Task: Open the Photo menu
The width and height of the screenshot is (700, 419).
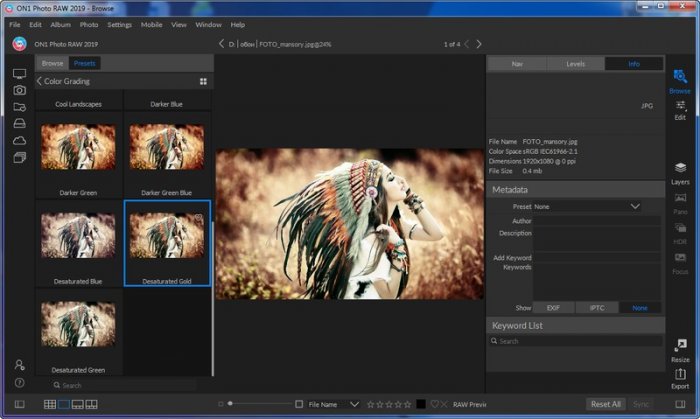Action: click(x=89, y=24)
